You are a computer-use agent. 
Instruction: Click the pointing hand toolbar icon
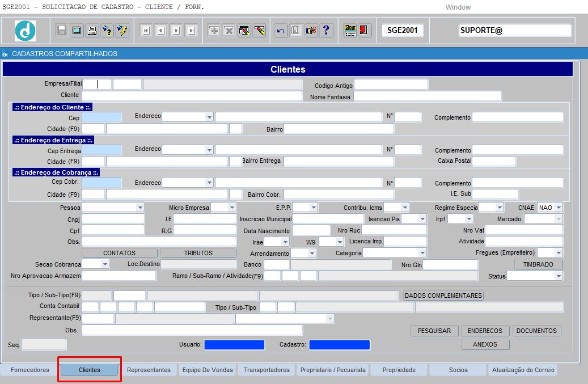click(x=311, y=31)
